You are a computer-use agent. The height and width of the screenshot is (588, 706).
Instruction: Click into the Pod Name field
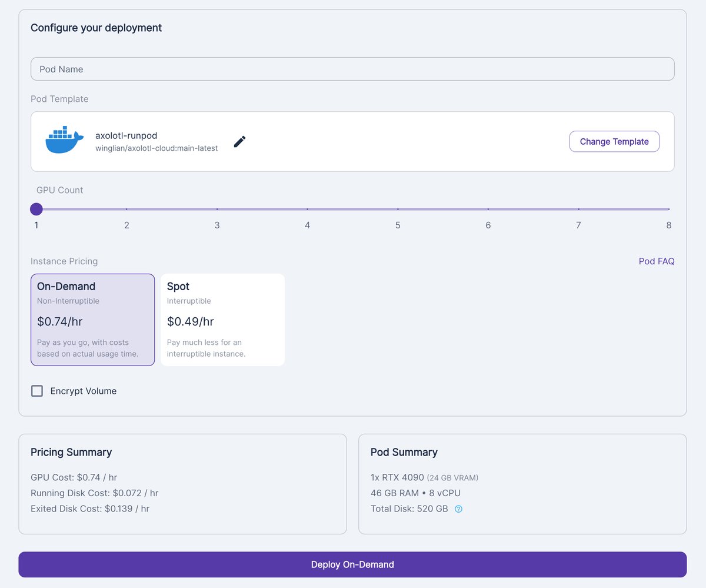click(x=352, y=69)
